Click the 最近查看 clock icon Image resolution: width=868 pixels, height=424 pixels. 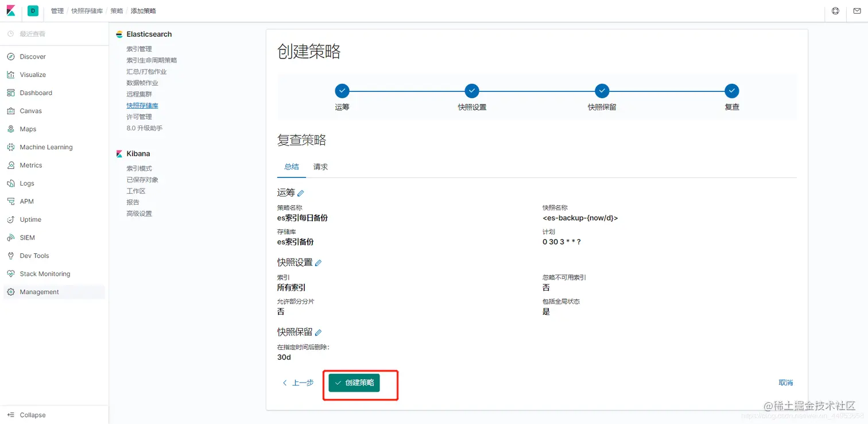[10, 34]
